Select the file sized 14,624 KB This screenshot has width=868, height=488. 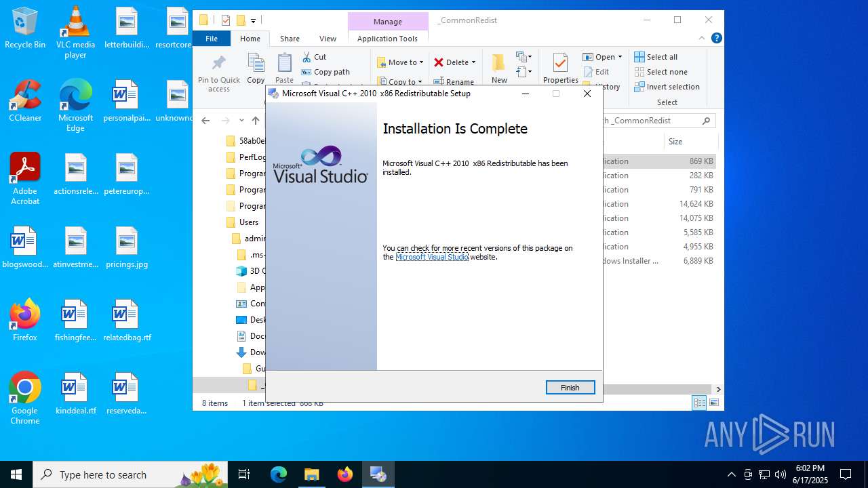(659, 204)
